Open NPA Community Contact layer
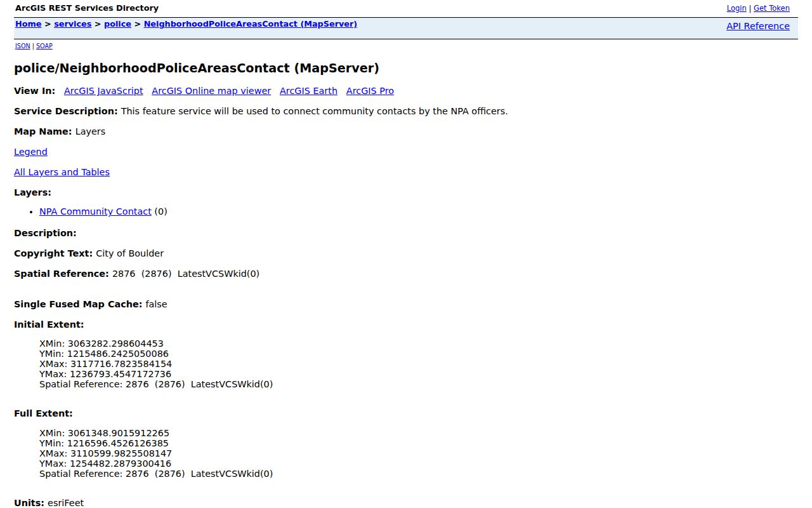 coord(95,211)
